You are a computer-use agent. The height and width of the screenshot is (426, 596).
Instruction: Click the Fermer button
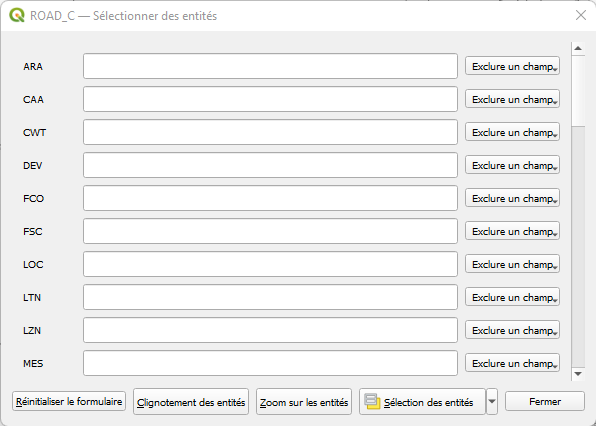[x=545, y=401]
